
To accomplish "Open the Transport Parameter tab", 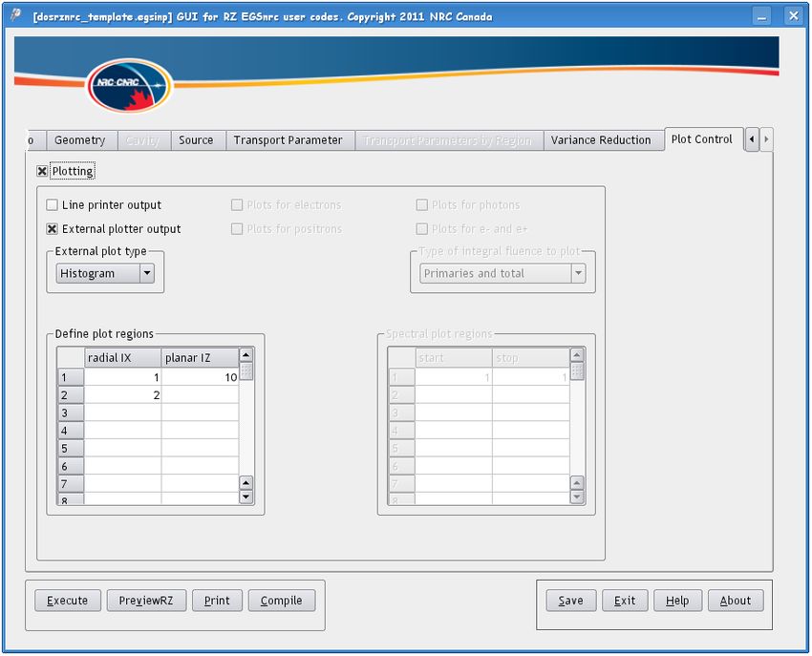I will [288, 140].
